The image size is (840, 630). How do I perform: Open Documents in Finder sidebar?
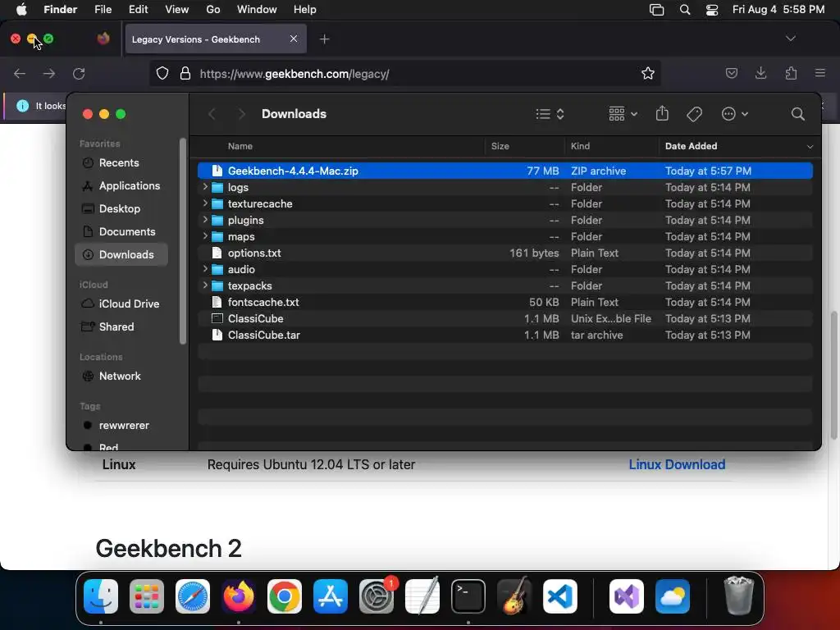[121, 232]
